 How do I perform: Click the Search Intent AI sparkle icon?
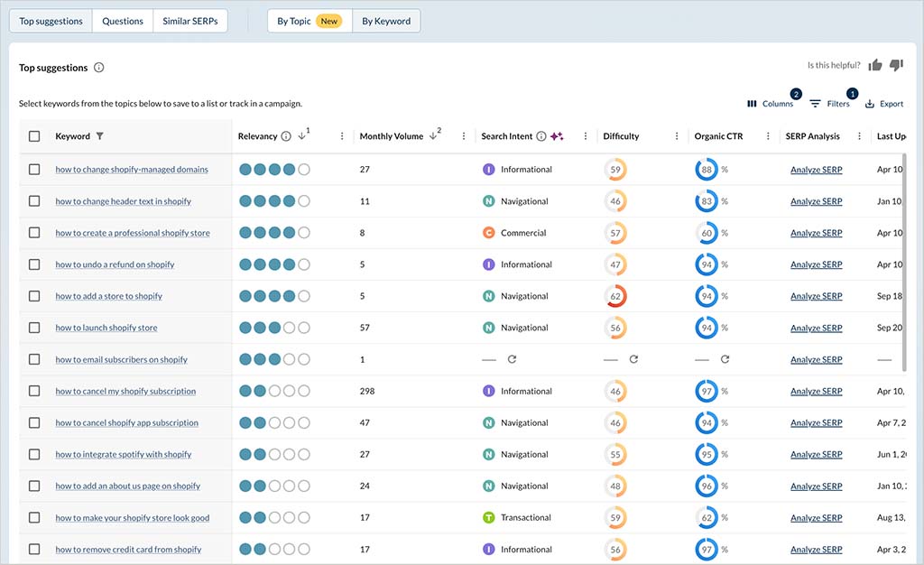tap(557, 136)
